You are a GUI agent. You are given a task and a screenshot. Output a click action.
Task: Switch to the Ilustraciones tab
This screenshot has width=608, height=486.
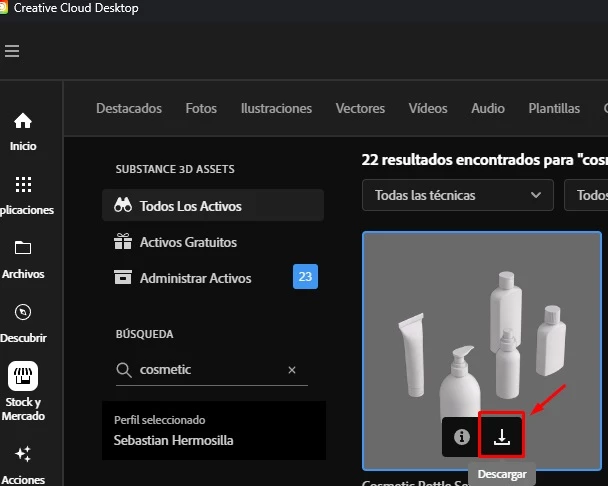click(x=276, y=108)
